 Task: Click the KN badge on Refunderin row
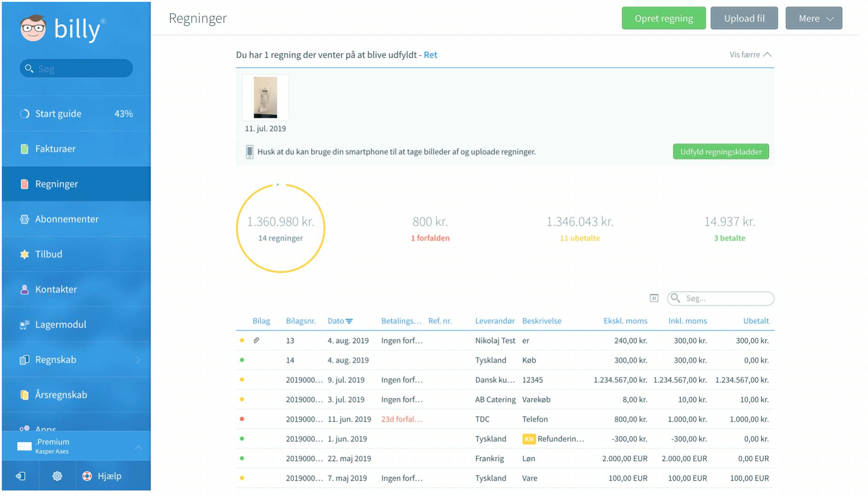(x=529, y=439)
